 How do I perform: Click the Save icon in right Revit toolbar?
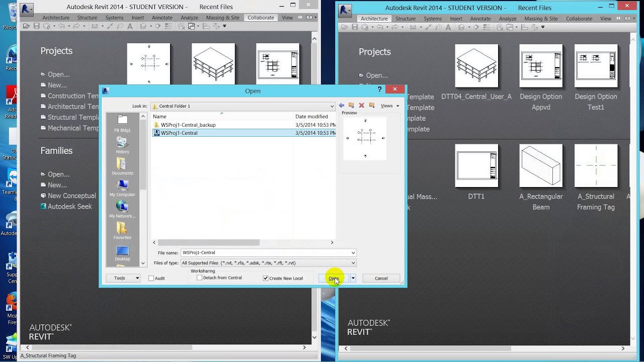355,27
